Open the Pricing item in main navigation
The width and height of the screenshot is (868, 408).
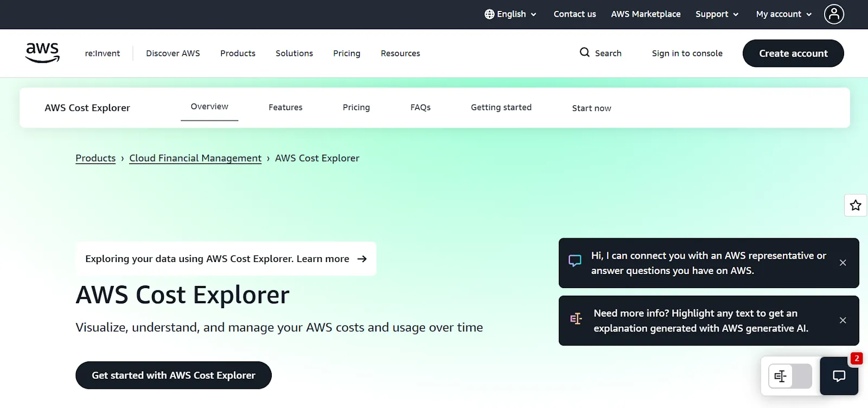coord(347,53)
